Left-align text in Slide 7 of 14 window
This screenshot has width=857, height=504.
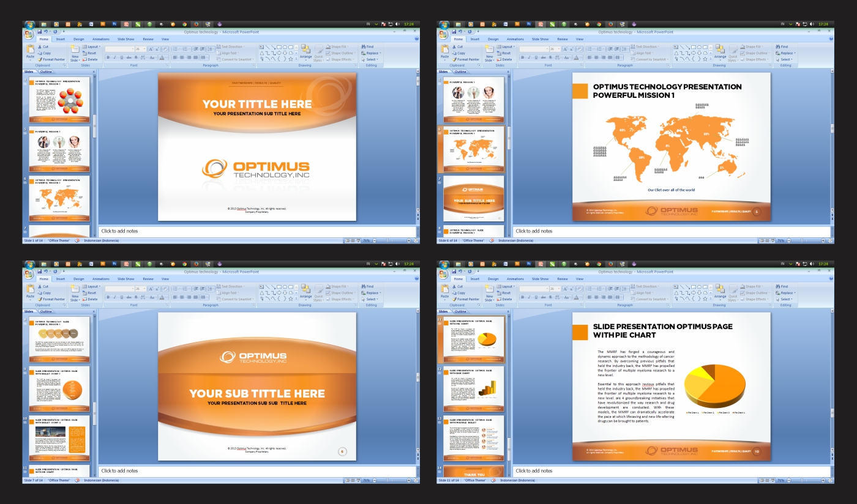click(x=175, y=297)
